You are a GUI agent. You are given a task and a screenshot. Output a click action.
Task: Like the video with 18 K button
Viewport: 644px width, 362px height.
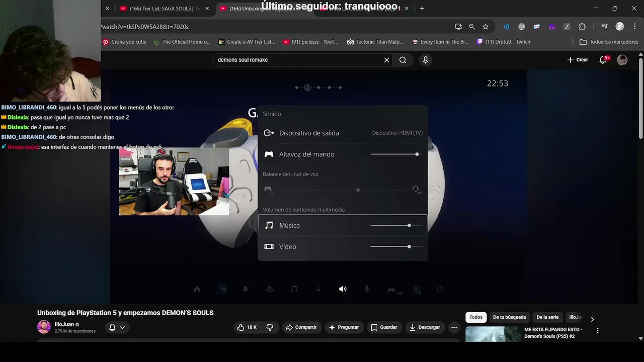click(247, 327)
